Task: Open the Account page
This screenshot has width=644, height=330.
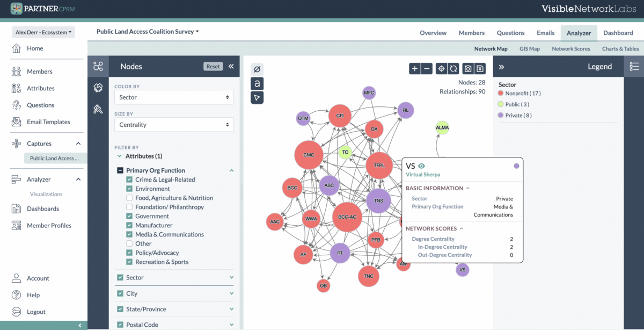Action: tap(38, 278)
